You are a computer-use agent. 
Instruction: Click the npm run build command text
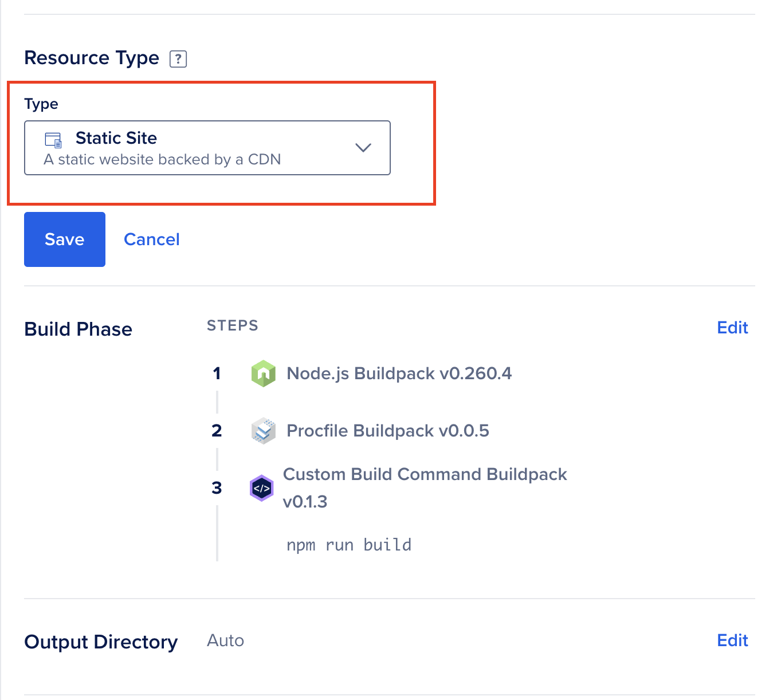(x=349, y=545)
